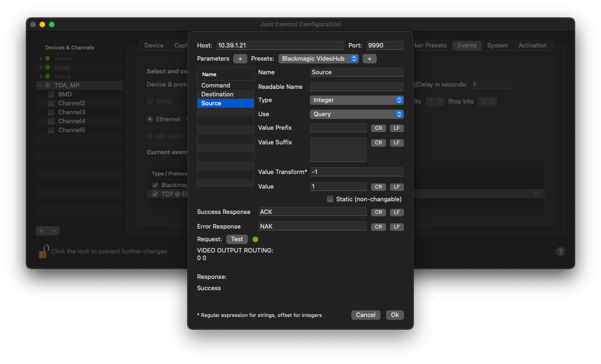The height and width of the screenshot is (364, 601).
Task: Expand the bruce device
Action: (41, 77)
